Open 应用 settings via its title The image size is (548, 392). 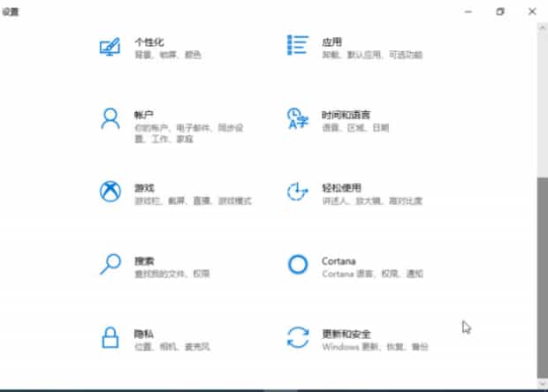pos(331,41)
